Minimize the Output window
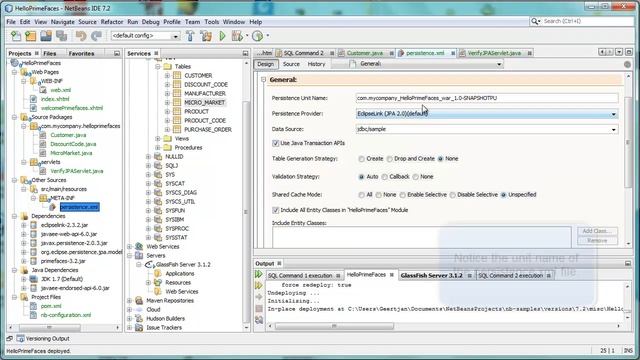This screenshot has height=360, width=640. (x=628, y=264)
